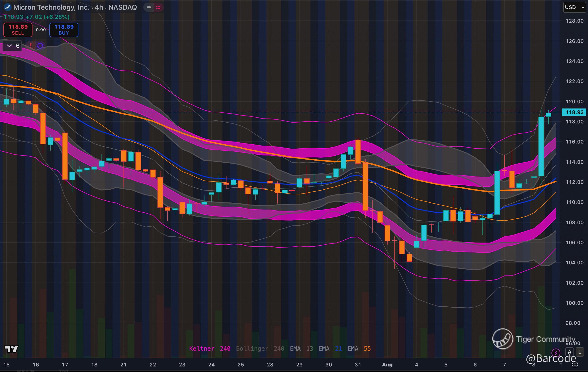Open the USD currency dropdown

(574, 7)
